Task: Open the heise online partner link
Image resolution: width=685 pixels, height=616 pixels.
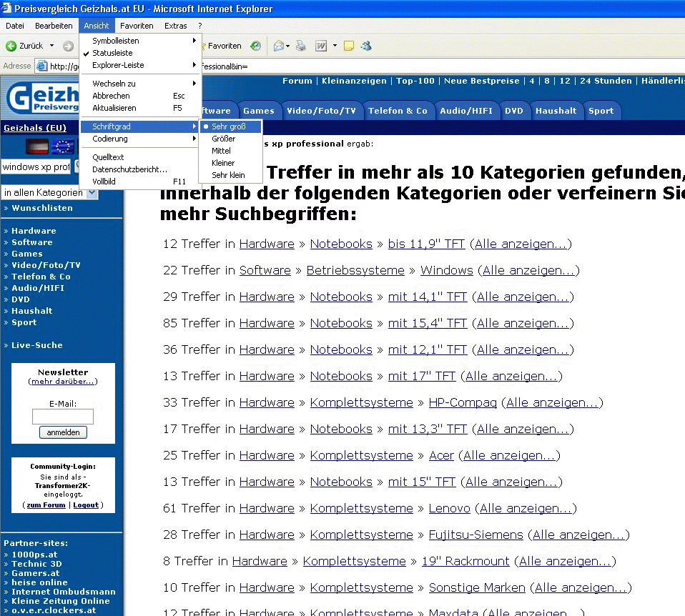Action: 40,582
